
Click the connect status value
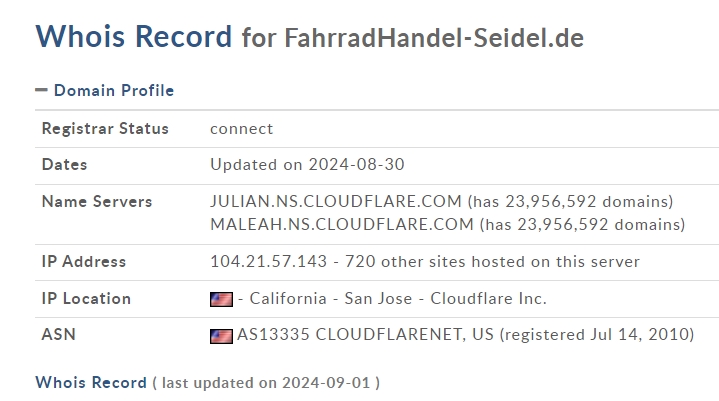[242, 129]
